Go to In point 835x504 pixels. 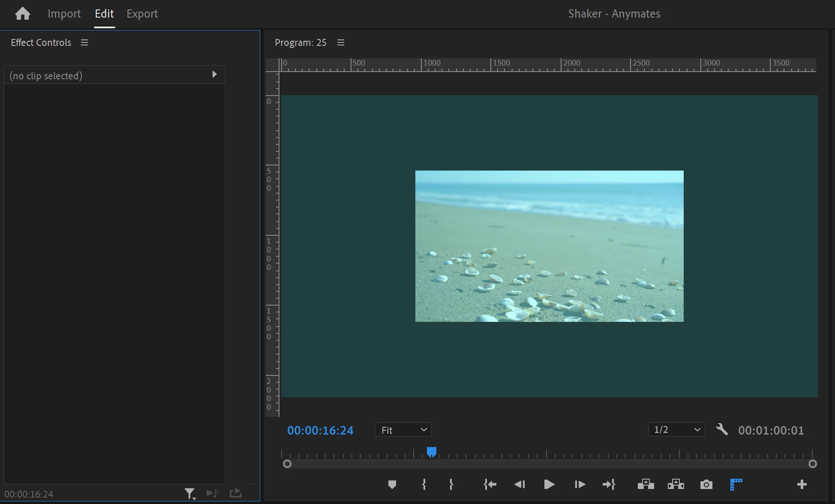(490, 484)
